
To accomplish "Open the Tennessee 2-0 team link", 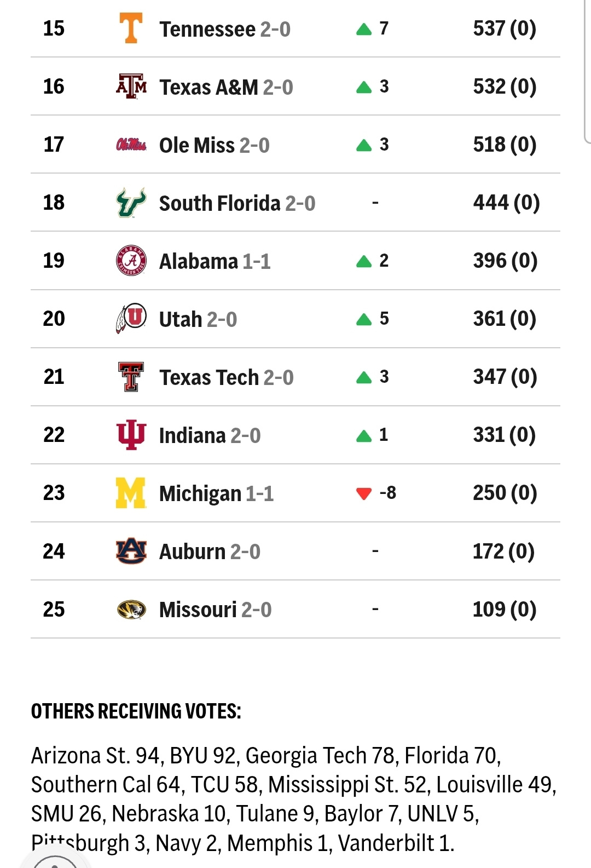I will [x=224, y=29].
